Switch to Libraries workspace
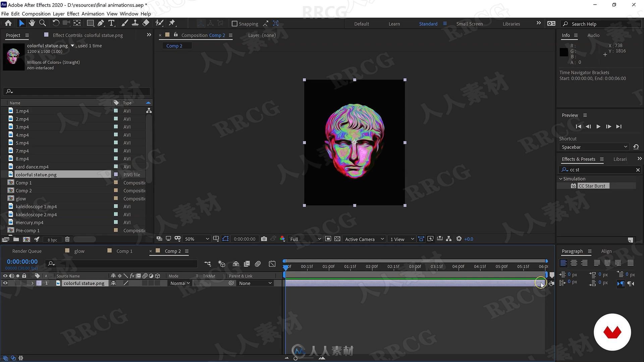Screen dimensions: 644x362 (x=511, y=24)
